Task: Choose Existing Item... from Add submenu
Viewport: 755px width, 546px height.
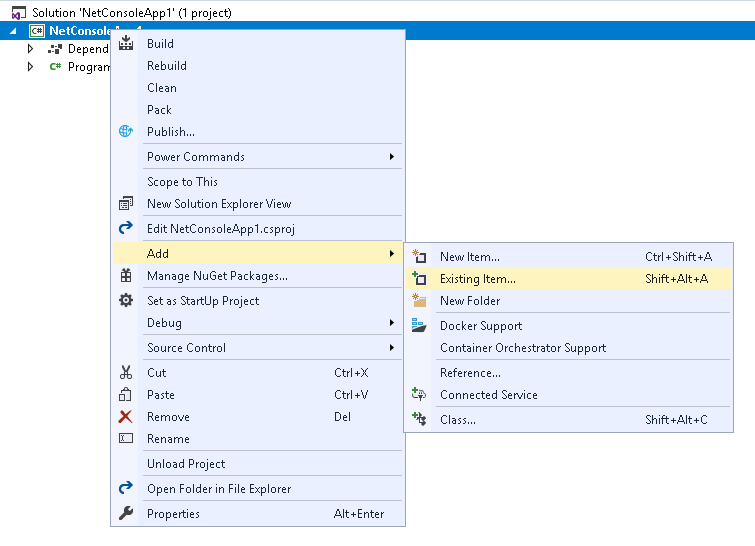Action: 477,279
